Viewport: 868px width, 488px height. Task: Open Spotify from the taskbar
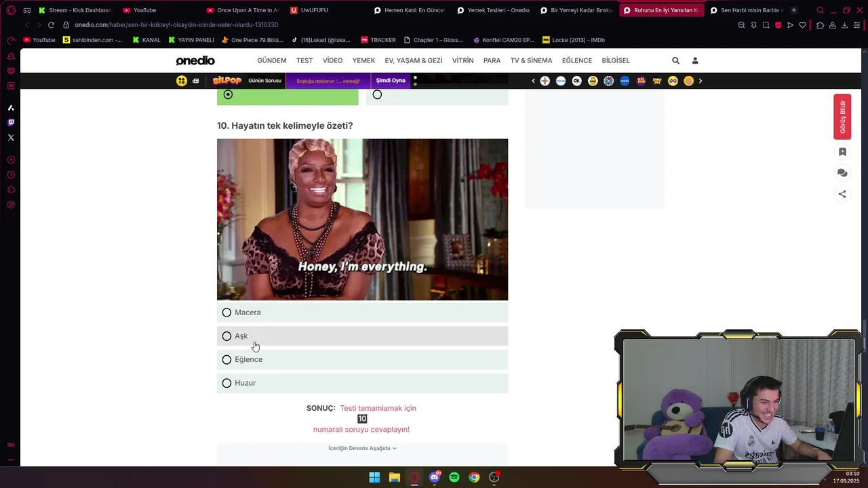coord(454,477)
